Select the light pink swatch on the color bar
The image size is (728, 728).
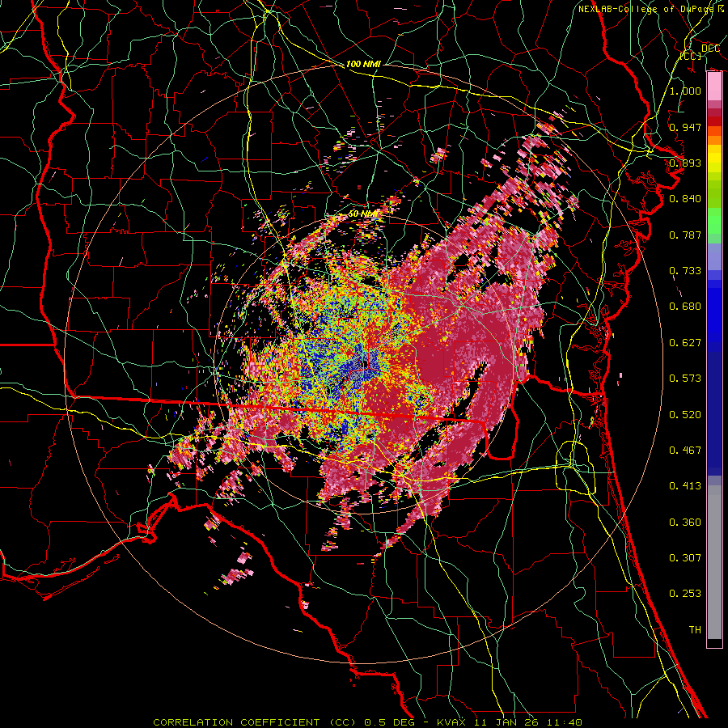tap(714, 87)
